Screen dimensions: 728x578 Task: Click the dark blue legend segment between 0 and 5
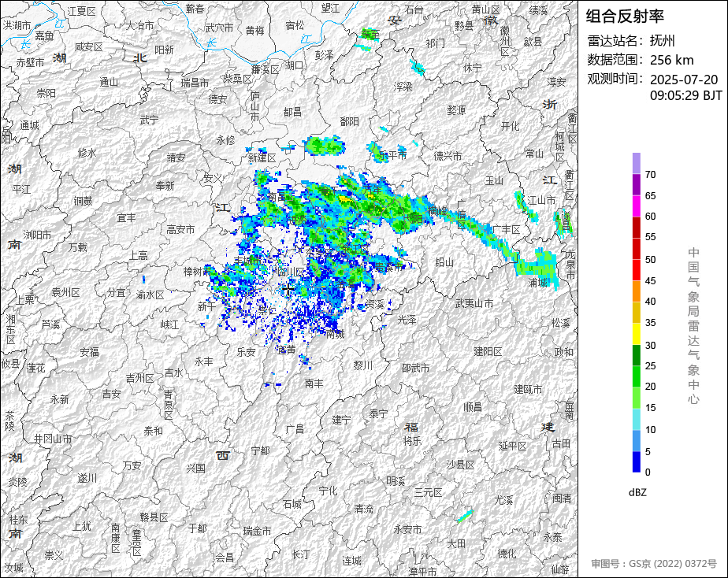tap(636, 461)
